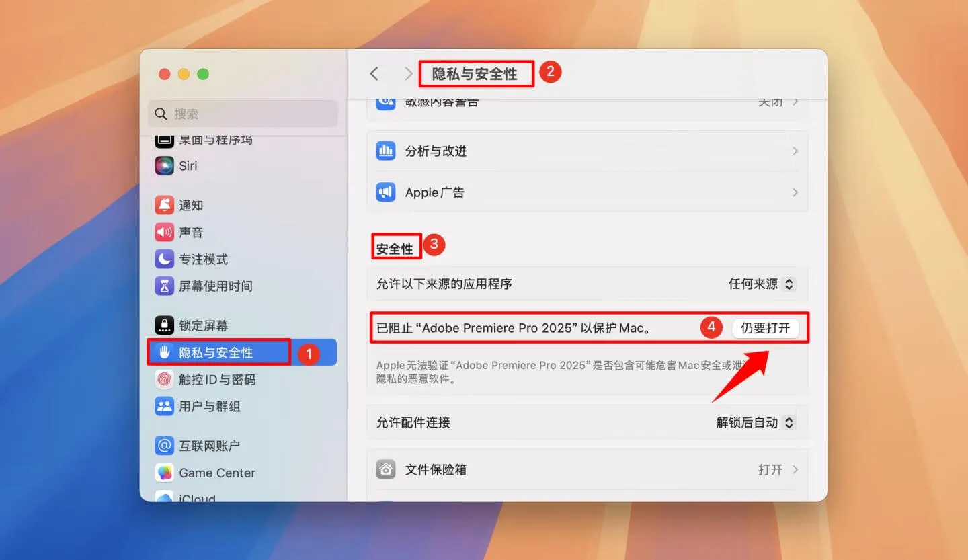
Task: Open 触控ID与密码 fingerprint icon
Action: pos(165,379)
